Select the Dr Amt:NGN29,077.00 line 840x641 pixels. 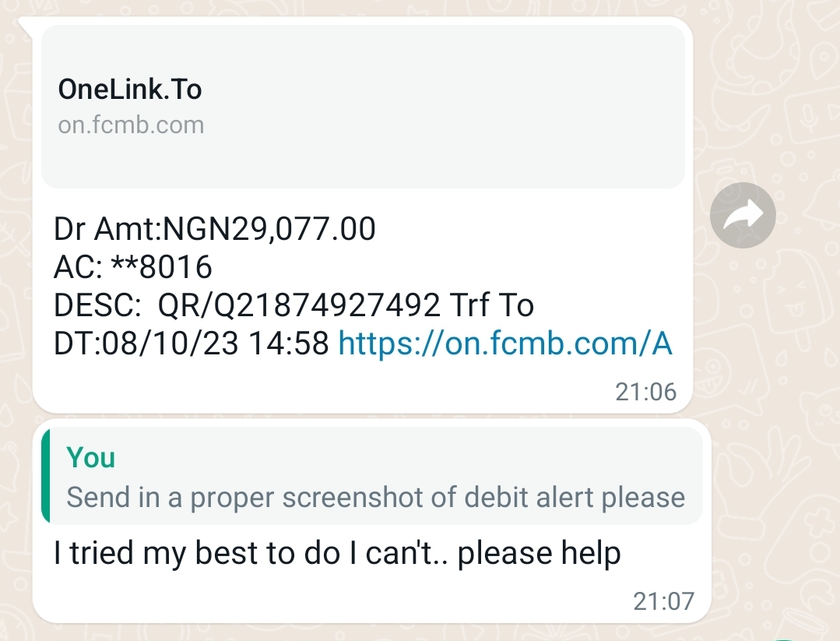tap(215, 229)
